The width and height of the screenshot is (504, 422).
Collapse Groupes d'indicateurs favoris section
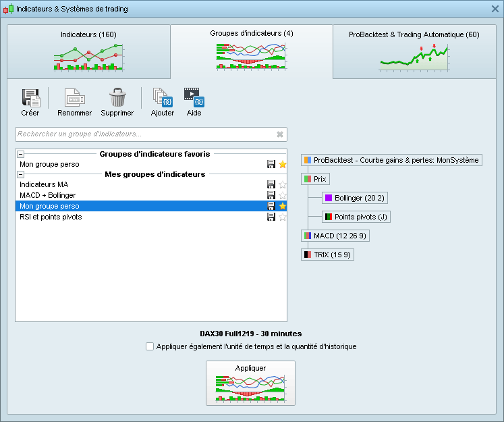(20, 154)
